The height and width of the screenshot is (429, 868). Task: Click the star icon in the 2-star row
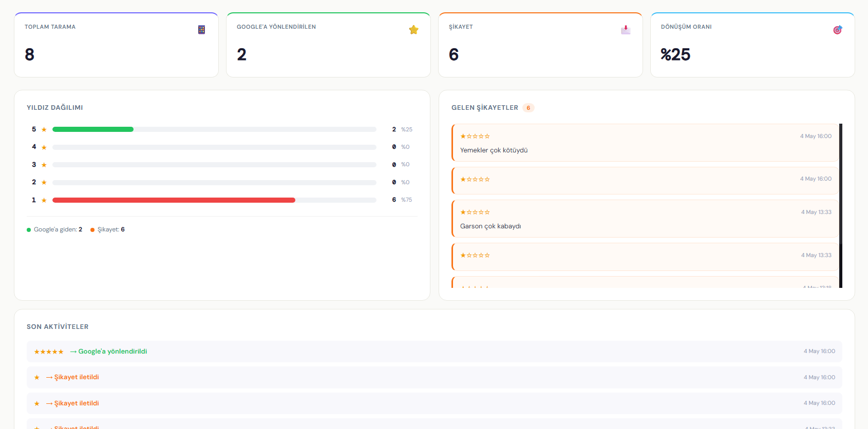point(44,183)
